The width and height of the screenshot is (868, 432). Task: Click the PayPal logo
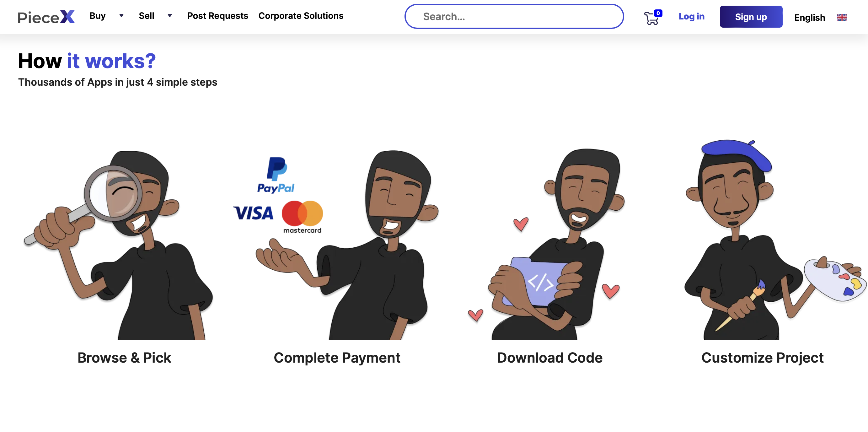tap(276, 175)
